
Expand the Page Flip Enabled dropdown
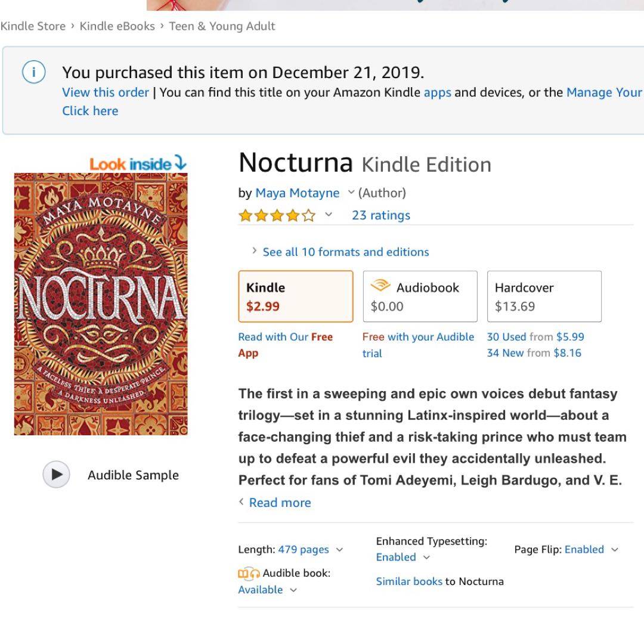pos(615,550)
